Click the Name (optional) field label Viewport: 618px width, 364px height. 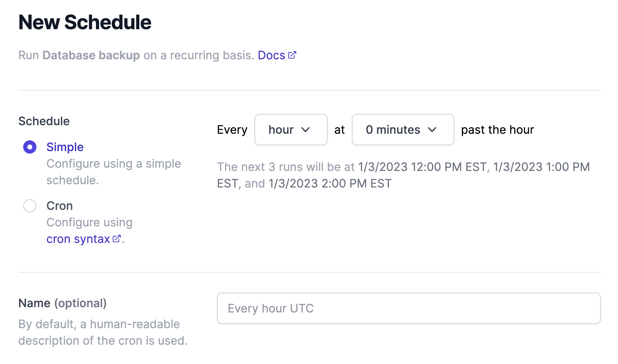pyautogui.click(x=62, y=303)
